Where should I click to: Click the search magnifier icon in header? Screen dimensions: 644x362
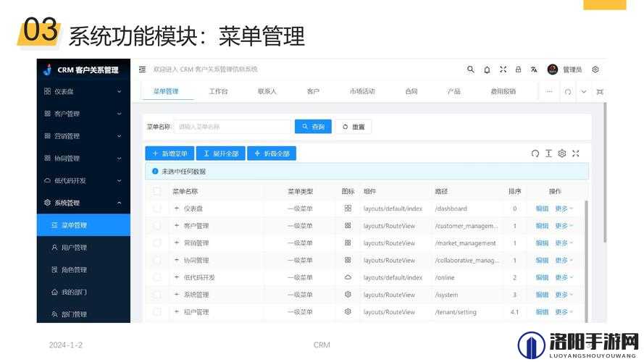(x=471, y=70)
